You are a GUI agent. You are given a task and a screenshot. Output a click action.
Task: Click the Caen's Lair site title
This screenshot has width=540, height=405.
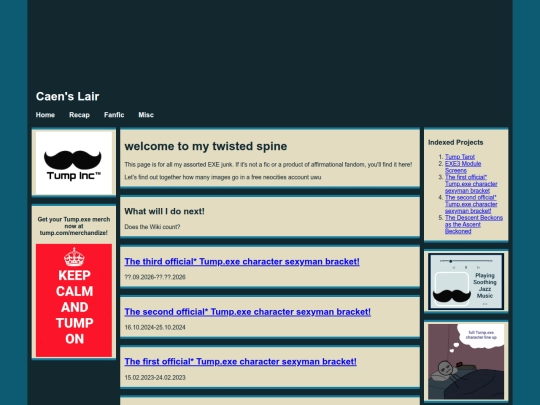coord(68,96)
